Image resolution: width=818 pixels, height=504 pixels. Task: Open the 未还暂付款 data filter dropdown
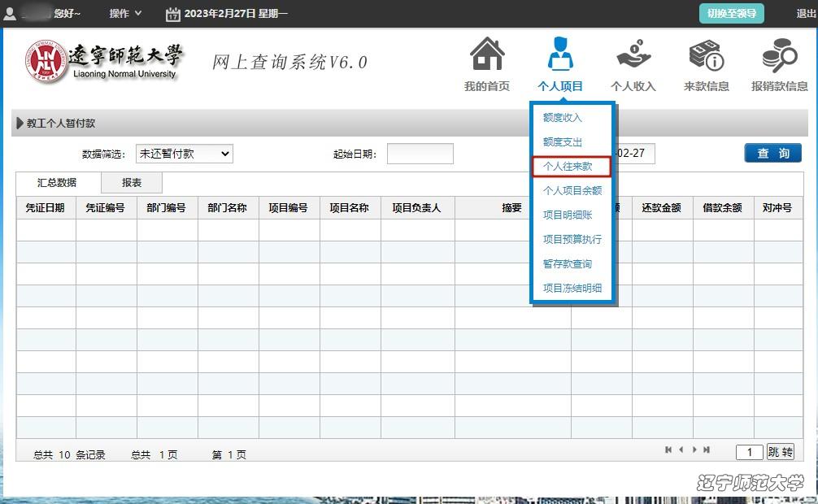[x=184, y=154]
